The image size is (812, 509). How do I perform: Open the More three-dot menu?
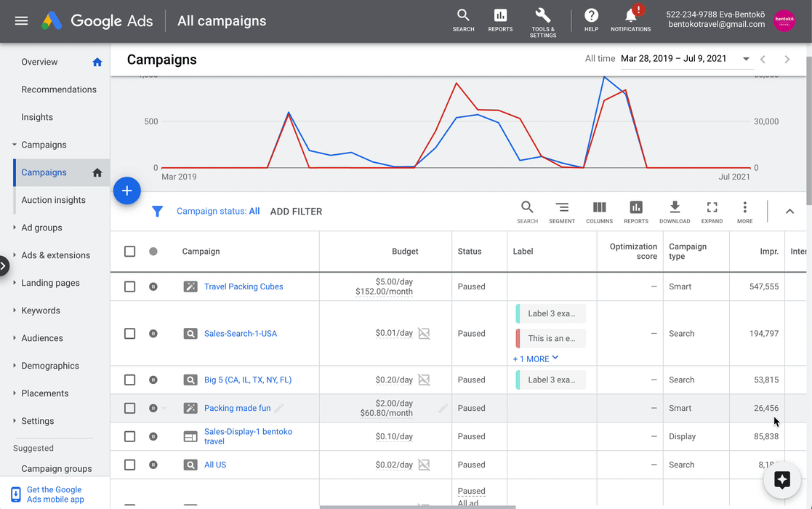[x=744, y=212]
